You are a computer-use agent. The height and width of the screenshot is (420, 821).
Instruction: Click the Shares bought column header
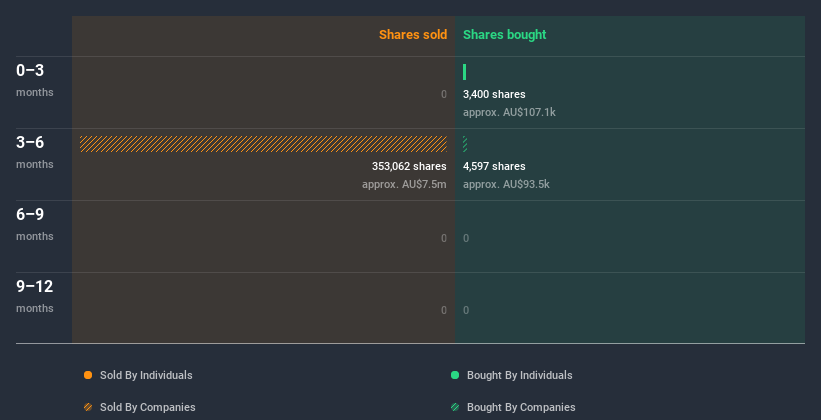point(504,35)
